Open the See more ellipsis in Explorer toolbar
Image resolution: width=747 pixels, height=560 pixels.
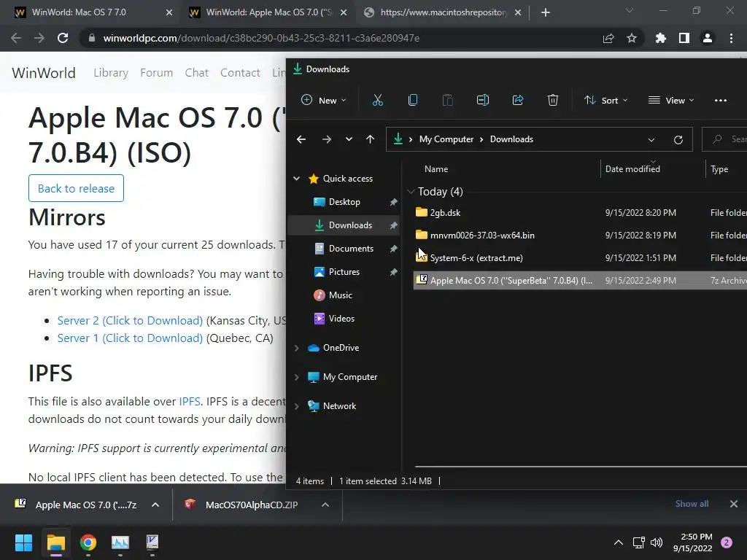720,101
